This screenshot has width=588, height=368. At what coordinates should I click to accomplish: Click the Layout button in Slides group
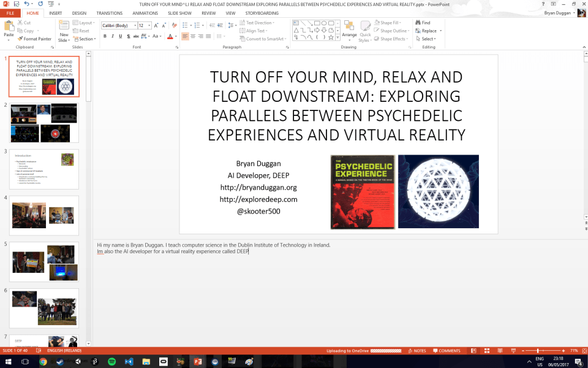click(83, 23)
